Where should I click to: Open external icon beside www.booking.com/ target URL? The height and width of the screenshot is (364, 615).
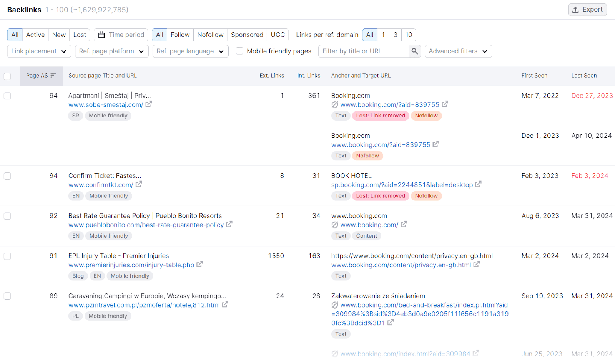click(404, 224)
